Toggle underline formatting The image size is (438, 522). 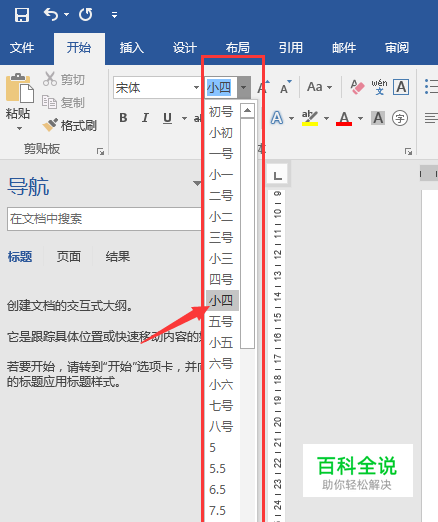click(167, 118)
